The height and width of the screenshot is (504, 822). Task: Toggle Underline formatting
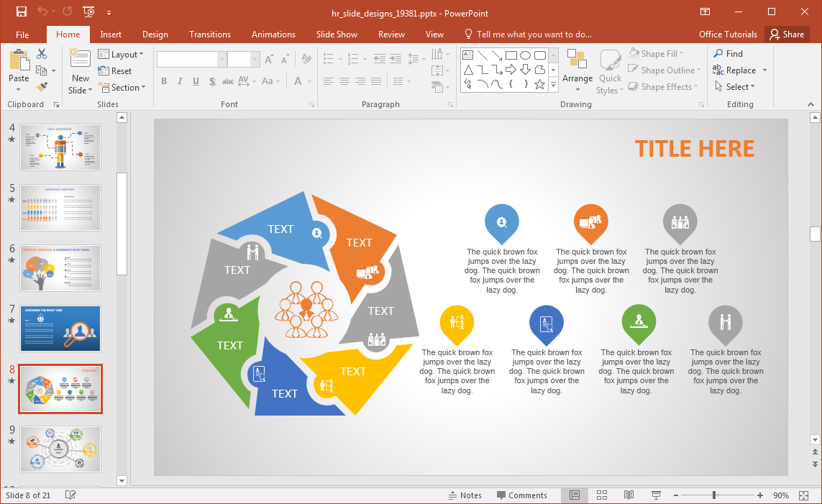coord(196,81)
